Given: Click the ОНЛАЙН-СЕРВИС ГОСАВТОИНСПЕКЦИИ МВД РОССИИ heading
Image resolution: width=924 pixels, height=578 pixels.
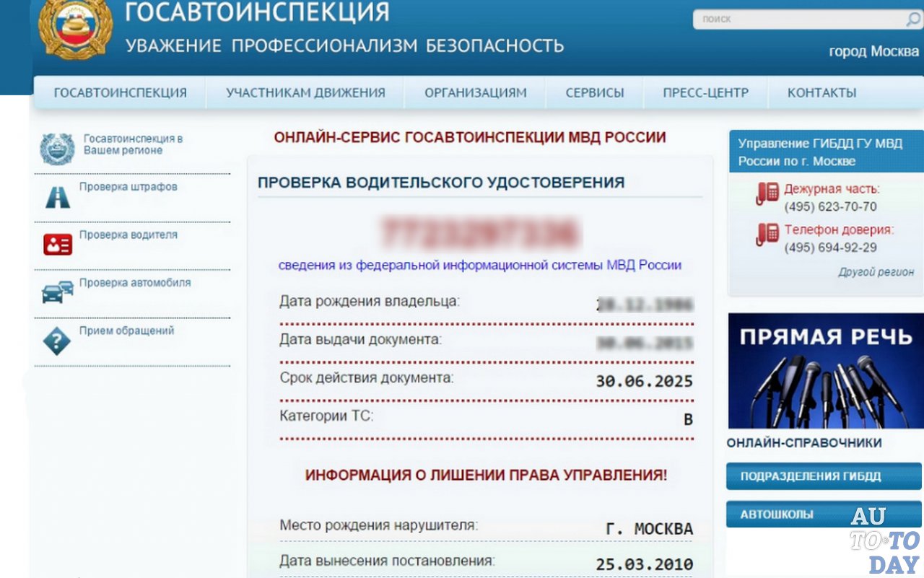Looking at the screenshot, I should coord(470,137).
